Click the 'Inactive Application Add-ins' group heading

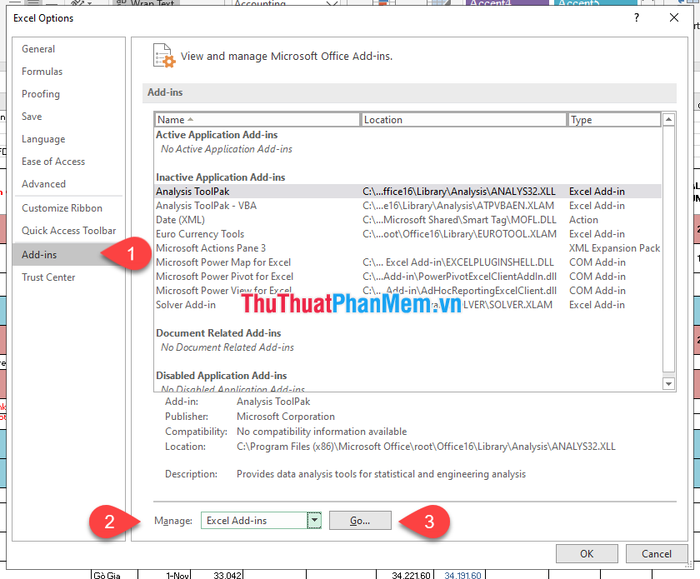coord(221,177)
